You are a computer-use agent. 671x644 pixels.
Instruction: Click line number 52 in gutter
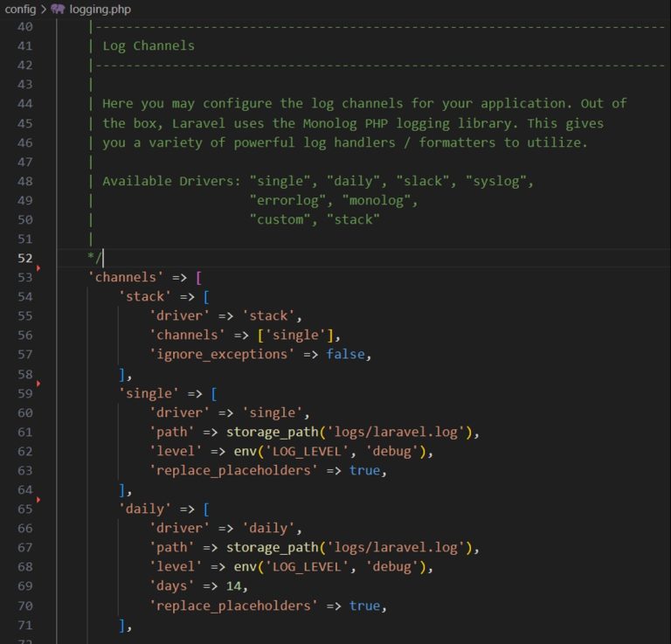coord(24,258)
